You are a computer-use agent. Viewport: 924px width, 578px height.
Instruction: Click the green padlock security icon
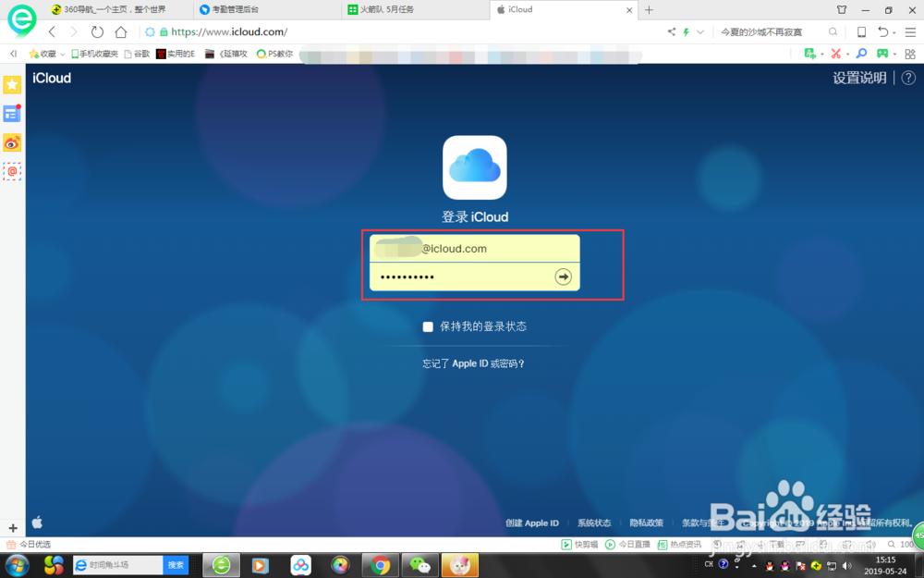pos(164,31)
